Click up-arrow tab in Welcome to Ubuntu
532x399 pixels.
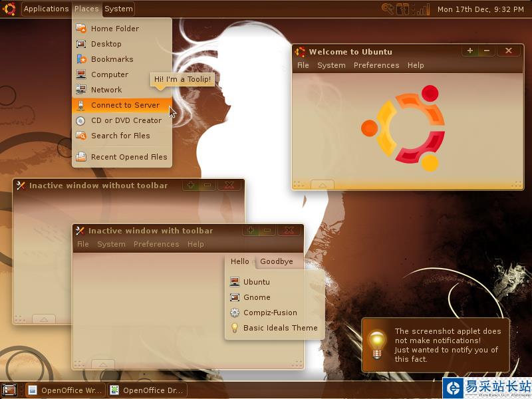(x=323, y=185)
